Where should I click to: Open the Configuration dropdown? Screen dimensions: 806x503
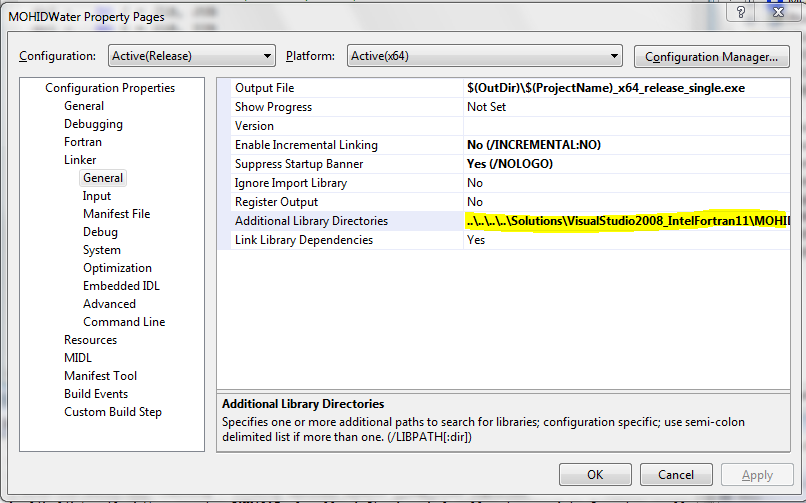point(190,56)
